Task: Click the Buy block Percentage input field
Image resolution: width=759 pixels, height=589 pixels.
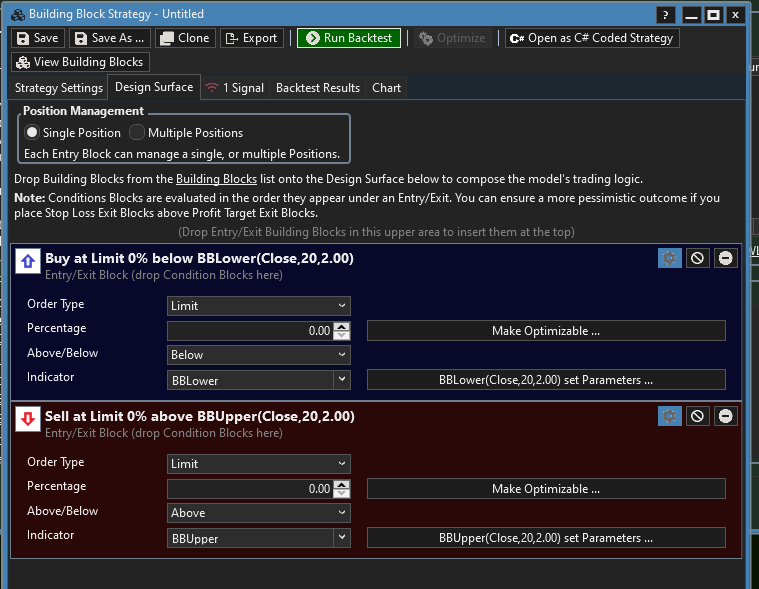Action: 250,331
